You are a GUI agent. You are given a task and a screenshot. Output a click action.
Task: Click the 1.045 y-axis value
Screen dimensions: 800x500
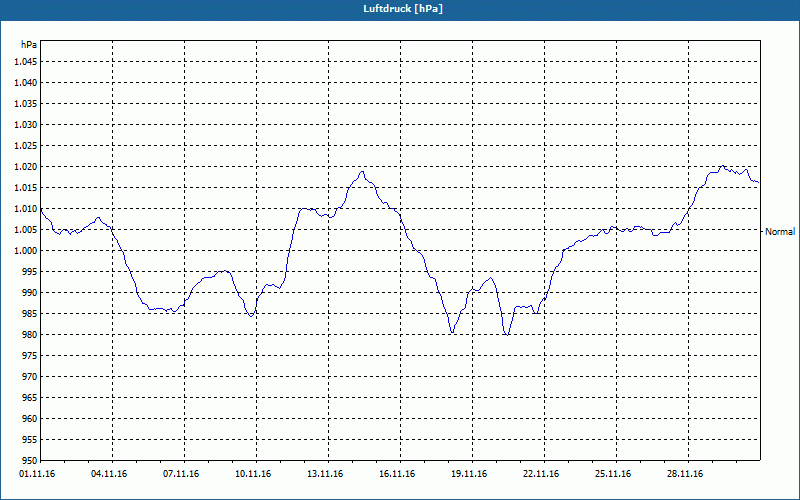26,62
